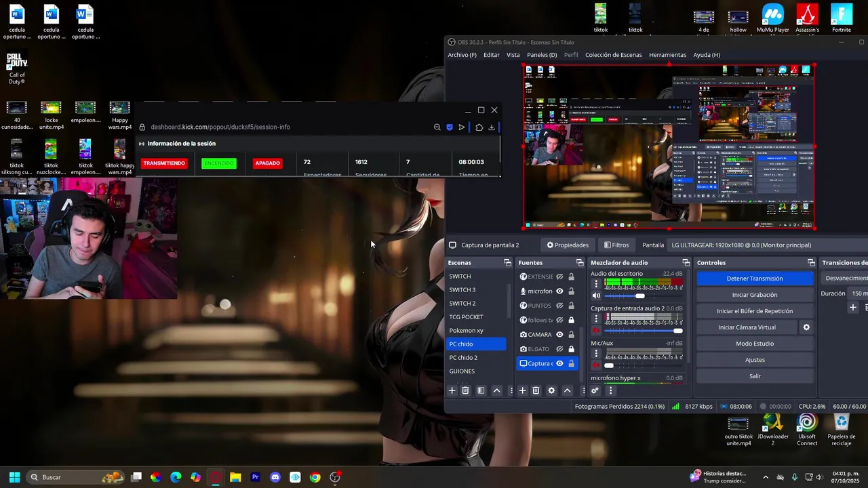Open Pantalla monitor selection dropdown
Image resolution: width=868 pixels, height=488 pixels.
point(768,245)
